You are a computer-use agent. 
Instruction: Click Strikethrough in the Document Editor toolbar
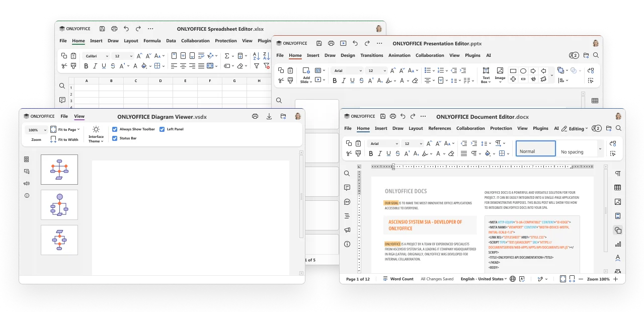point(397,153)
